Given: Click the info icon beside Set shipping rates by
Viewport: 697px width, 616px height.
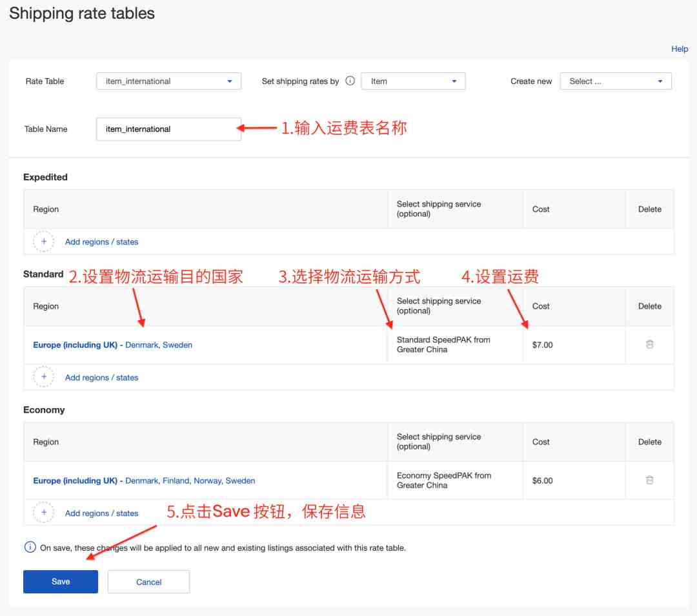Looking at the screenshot, I should click(350, 81).
